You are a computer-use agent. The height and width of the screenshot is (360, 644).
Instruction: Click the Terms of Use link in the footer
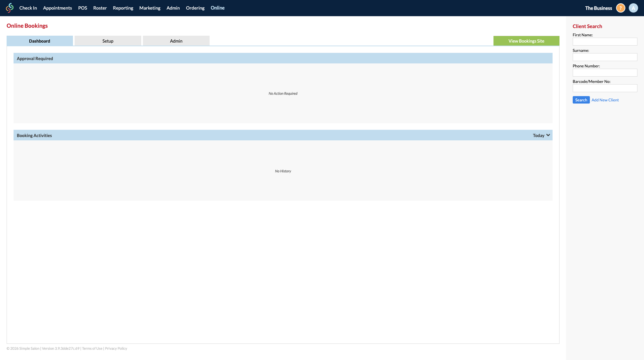(x=92, y=348)
